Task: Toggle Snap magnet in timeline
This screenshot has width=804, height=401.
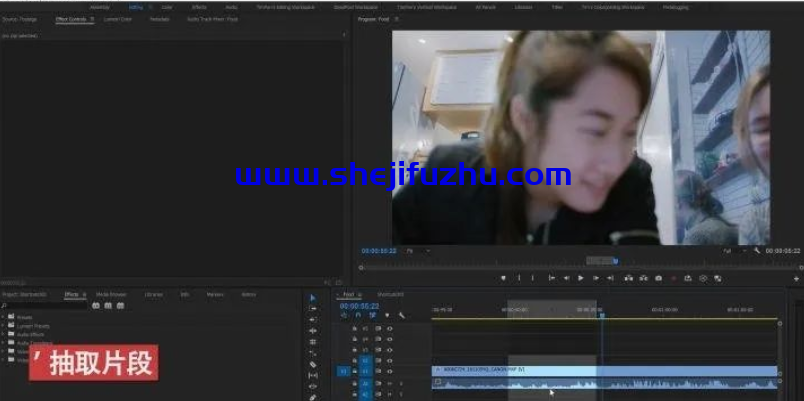Action: click(x=358, y=315)
